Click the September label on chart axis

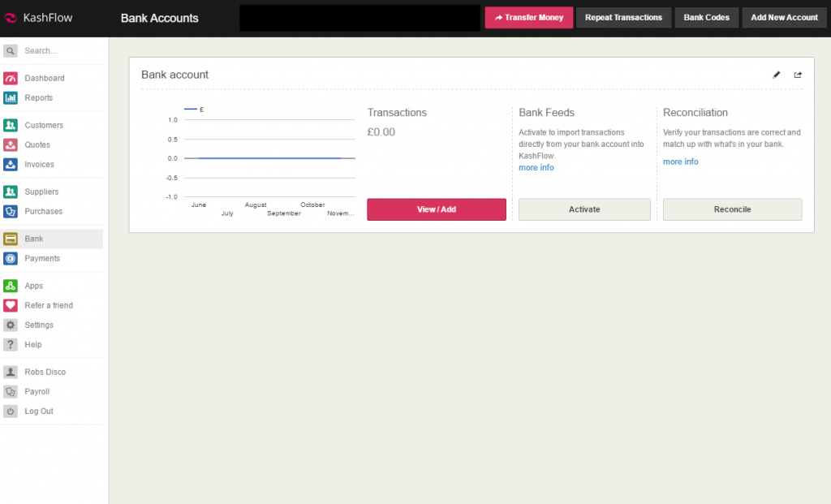click(284, 213)
